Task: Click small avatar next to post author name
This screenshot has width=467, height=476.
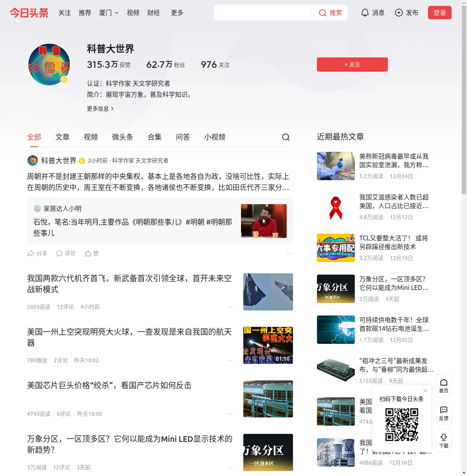Action: click(x=32, y=161)
